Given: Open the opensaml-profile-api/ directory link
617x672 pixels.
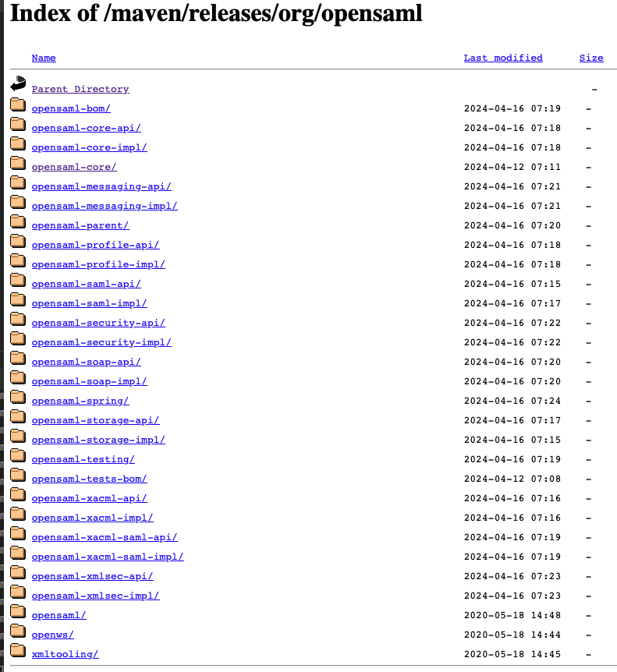Looking at the screenshot, I should 95,245.
